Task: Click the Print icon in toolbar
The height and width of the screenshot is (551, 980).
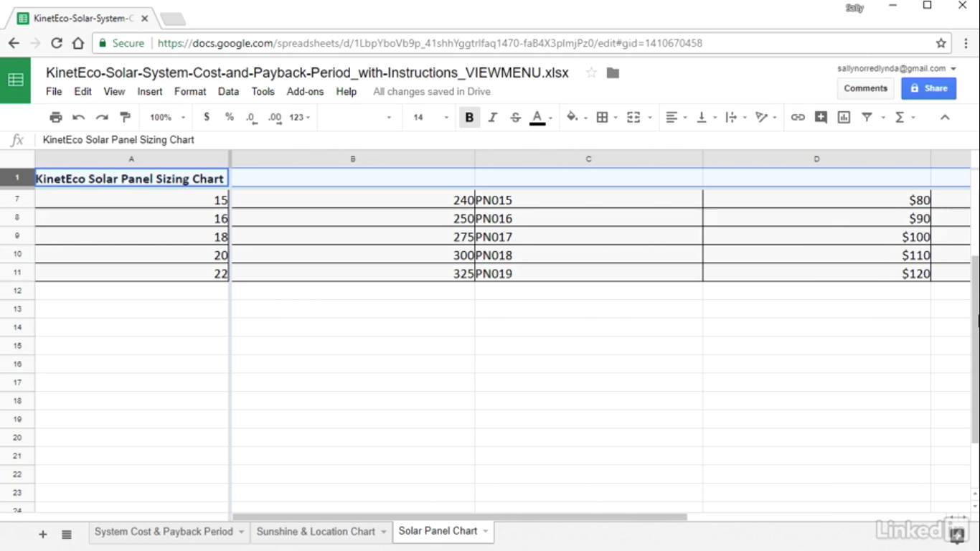Action: pos(56,117)
